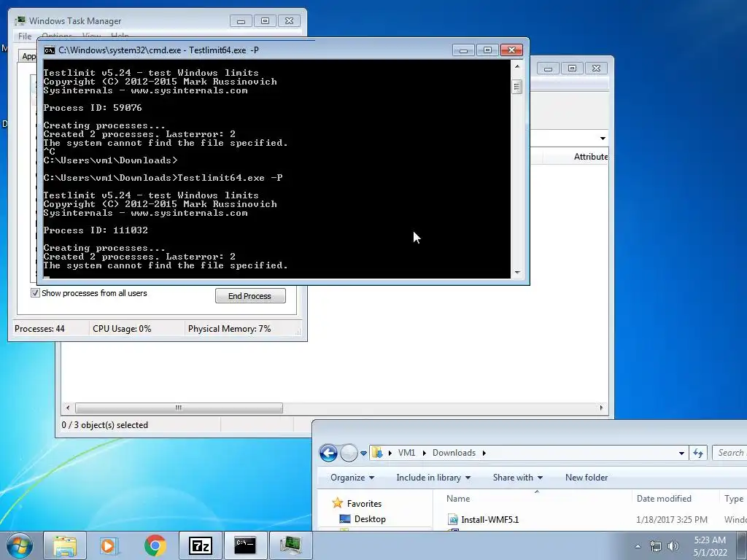Sort by the Type column header
The image size is (747, 560).
[734, 499]
